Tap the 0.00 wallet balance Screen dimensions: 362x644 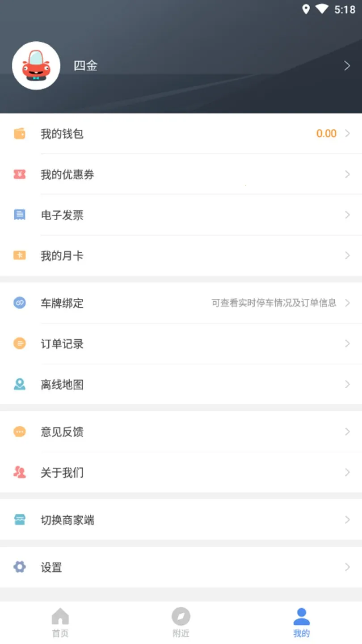[x=326, y=133]
